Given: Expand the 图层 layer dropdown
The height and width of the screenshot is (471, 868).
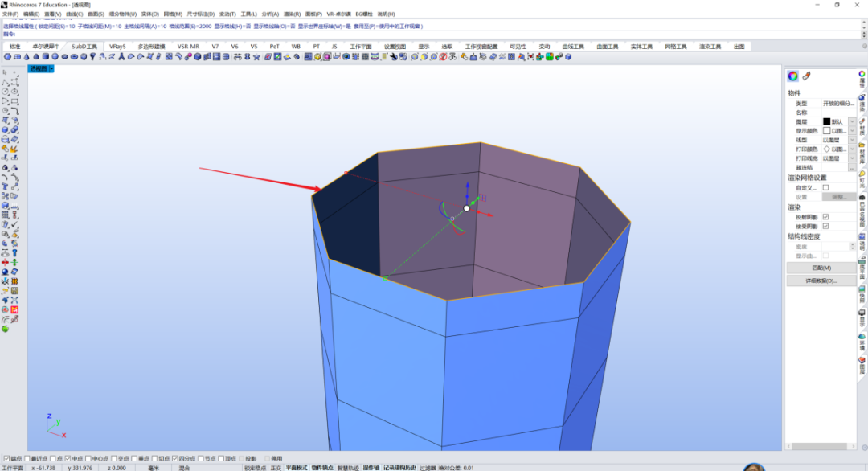Looking at the screenshot, I should pos(852,121).
